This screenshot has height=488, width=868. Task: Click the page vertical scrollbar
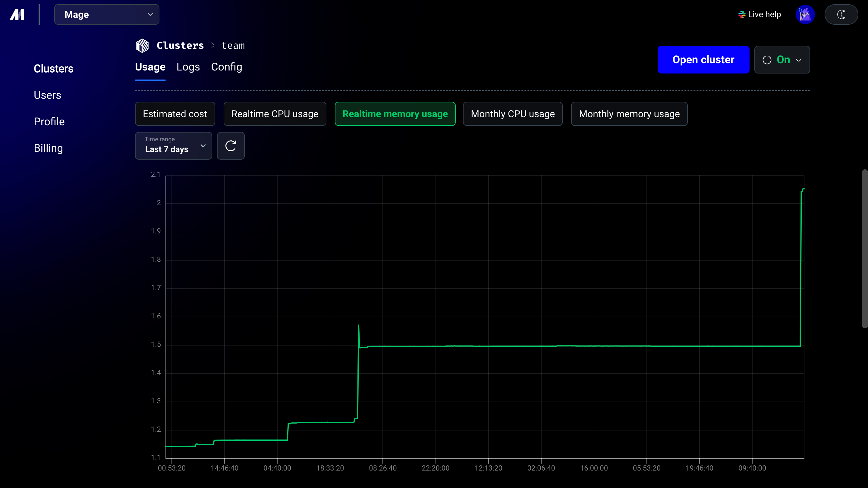(x=865, y=249)
